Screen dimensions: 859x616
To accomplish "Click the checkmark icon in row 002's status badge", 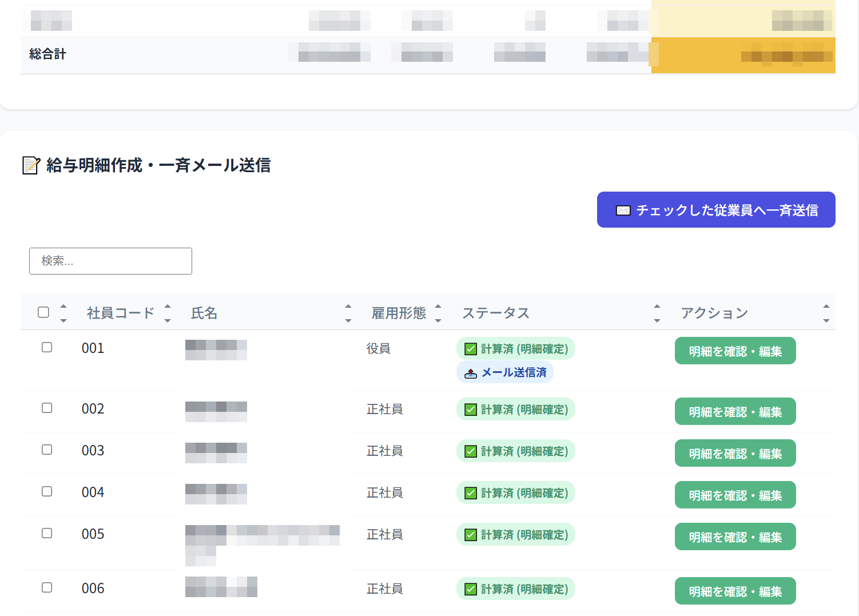I will (x=470, y=409).
